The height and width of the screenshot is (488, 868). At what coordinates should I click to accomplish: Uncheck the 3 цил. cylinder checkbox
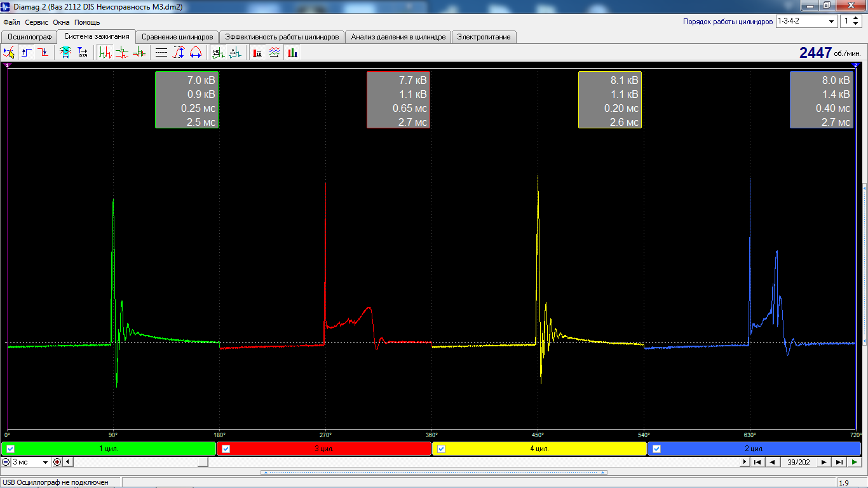pos(226,449)
